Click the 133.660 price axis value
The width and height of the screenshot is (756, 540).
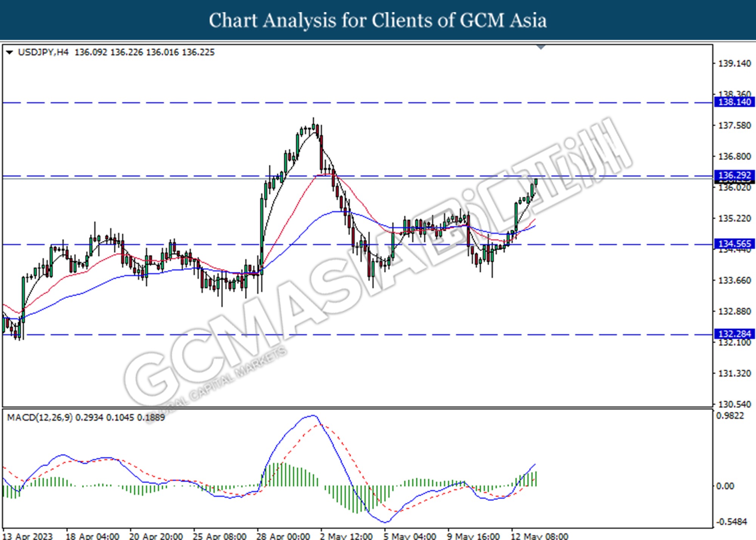tap(734, 281)
